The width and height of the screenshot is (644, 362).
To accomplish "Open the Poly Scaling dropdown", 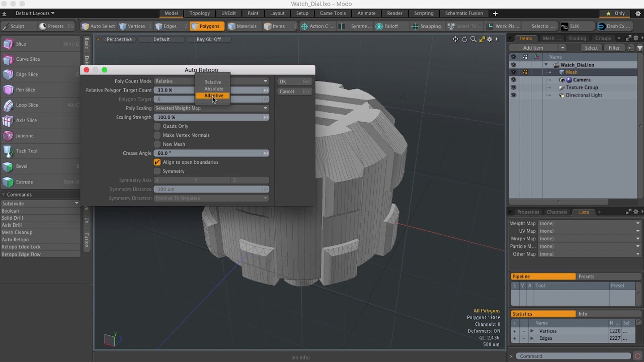I will (211, 108).
